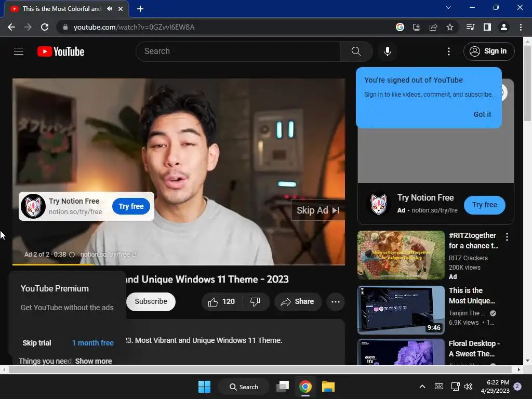This screenshot has width=532, height=399.
Task: Toggle the Chrome side panel icon
Action: 487,27
